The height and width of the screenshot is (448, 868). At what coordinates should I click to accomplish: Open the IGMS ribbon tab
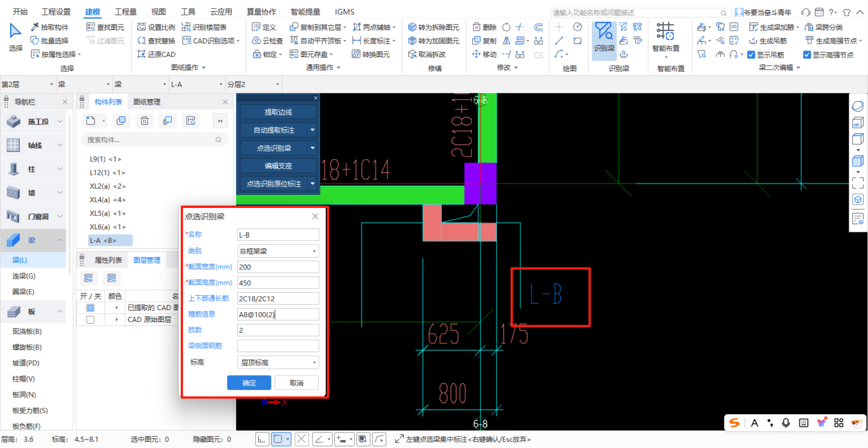(344, 12)
